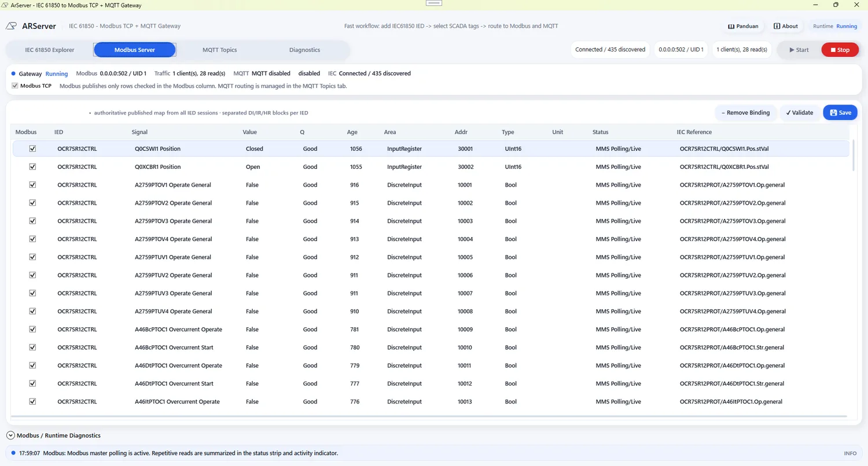This screenshot has height=466, width=868.
Task: Click reference 'OCR7SR12PROT/A46BcPTOC1.Str.general'
Action: 732,347
